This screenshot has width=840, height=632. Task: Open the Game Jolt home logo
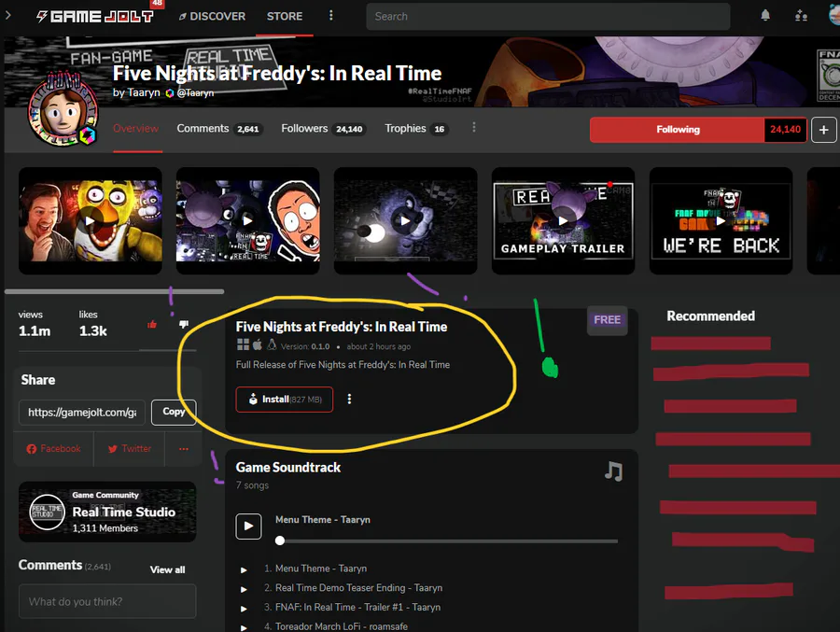point(95,16)
